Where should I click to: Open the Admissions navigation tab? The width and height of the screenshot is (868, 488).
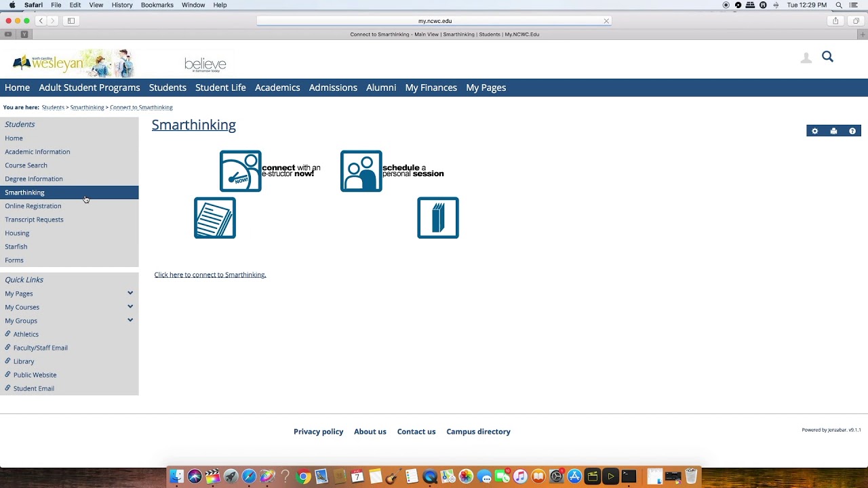(x=333, y=87)
